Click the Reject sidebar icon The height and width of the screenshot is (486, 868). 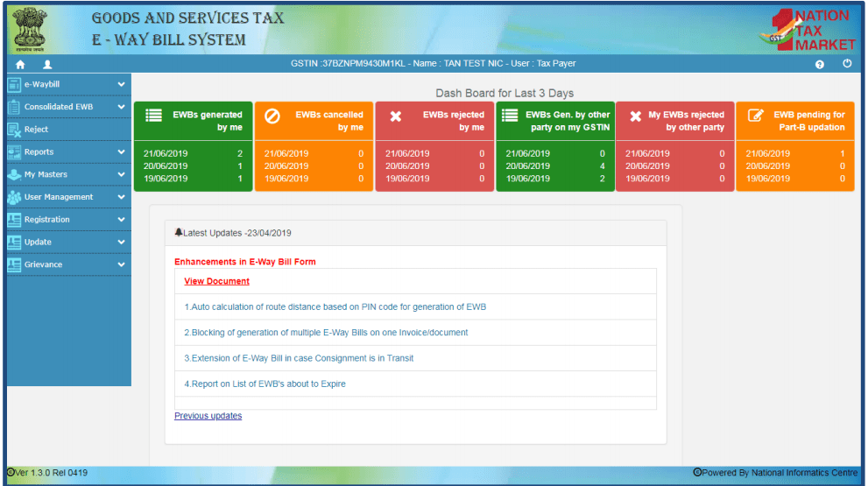tap(14, 130)
